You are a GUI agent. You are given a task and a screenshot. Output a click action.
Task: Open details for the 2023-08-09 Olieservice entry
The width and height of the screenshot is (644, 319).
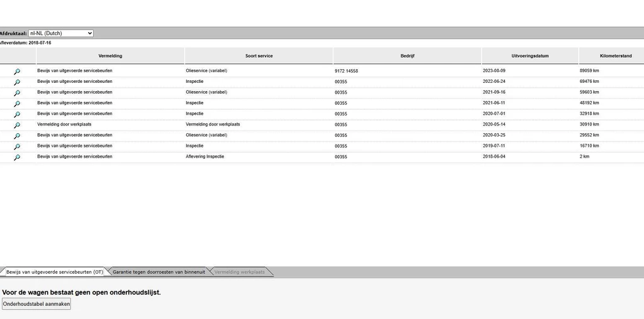tap(17, 72)
